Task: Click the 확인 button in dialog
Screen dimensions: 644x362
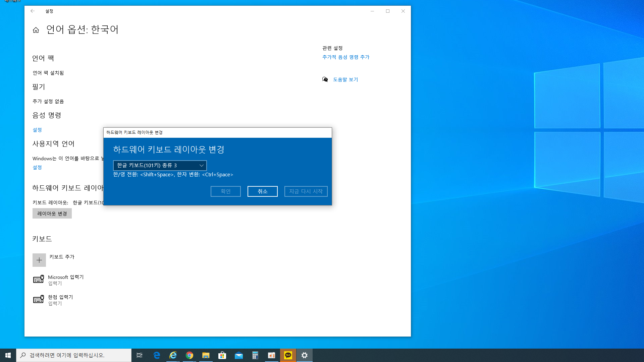Action: click(x=226, y=191)
